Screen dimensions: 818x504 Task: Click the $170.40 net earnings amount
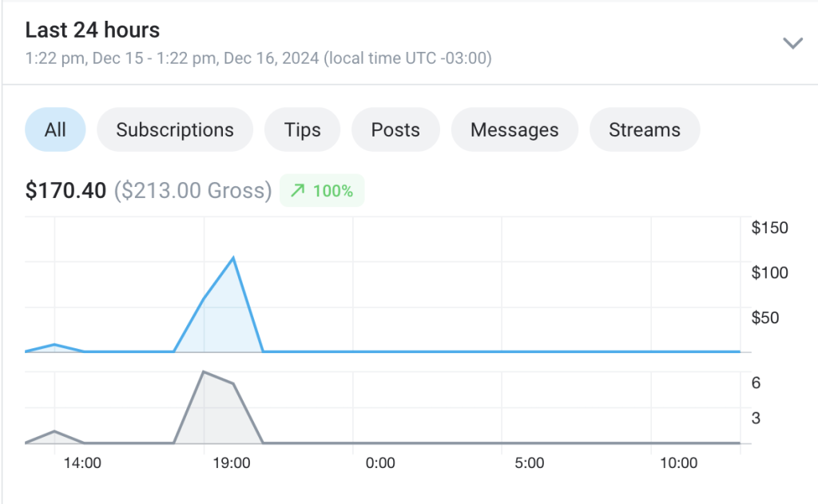click(66, 190)
